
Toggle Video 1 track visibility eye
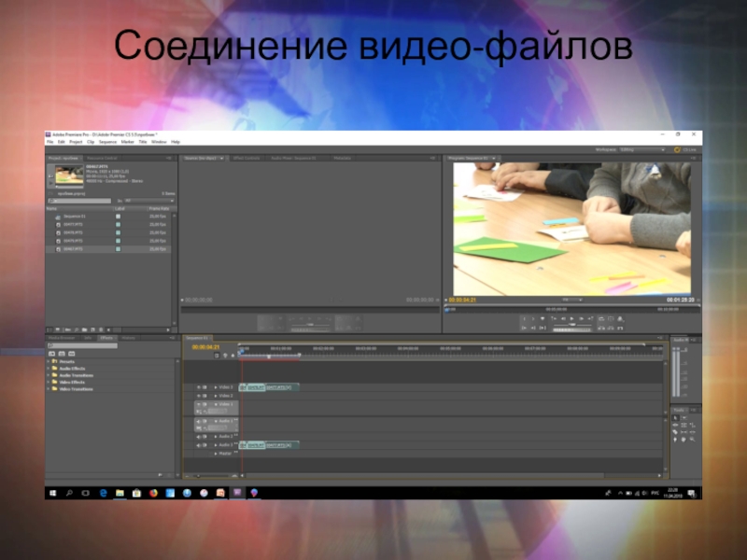[x=198, y=405]
